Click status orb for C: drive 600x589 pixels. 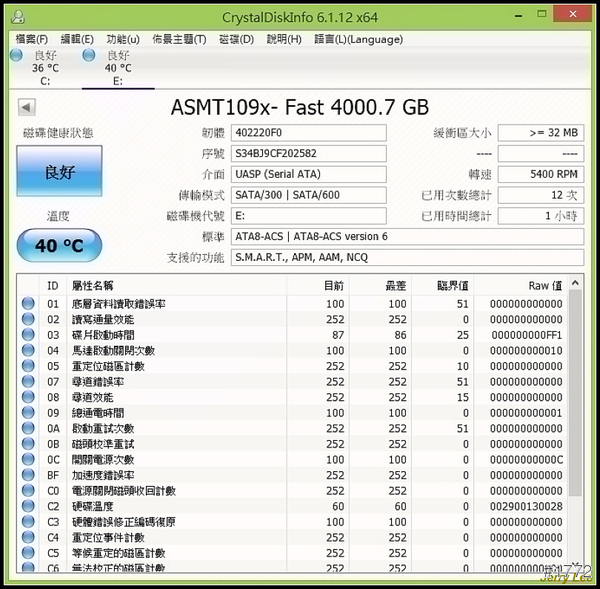[x=16, y=55]
